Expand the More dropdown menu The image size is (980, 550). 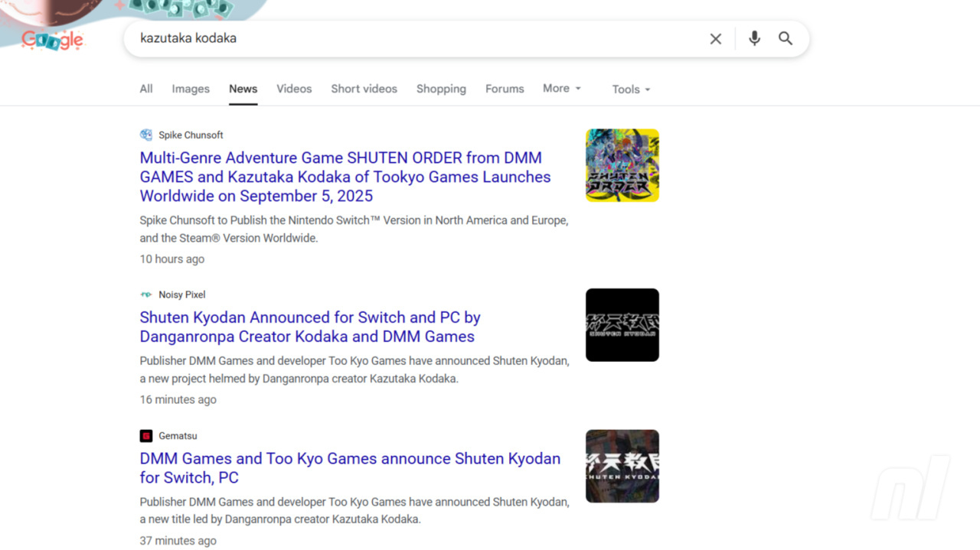coord(562,89)
